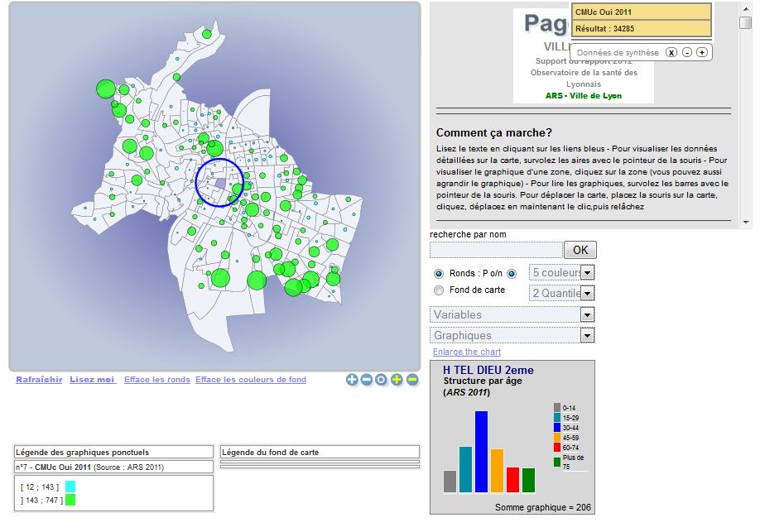This screenshot has width=760, height=532.
Task: Select the Ronds radio button
Action: click(439, 274)
